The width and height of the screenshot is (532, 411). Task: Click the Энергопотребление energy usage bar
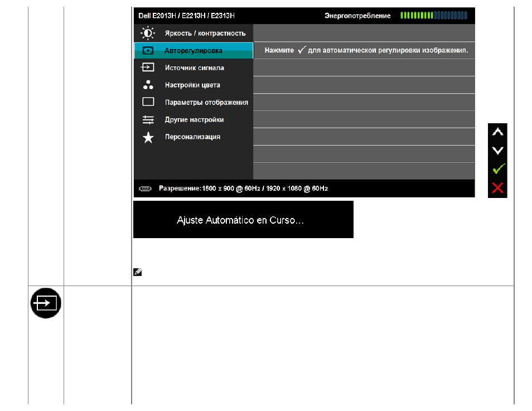coord(434,15)
